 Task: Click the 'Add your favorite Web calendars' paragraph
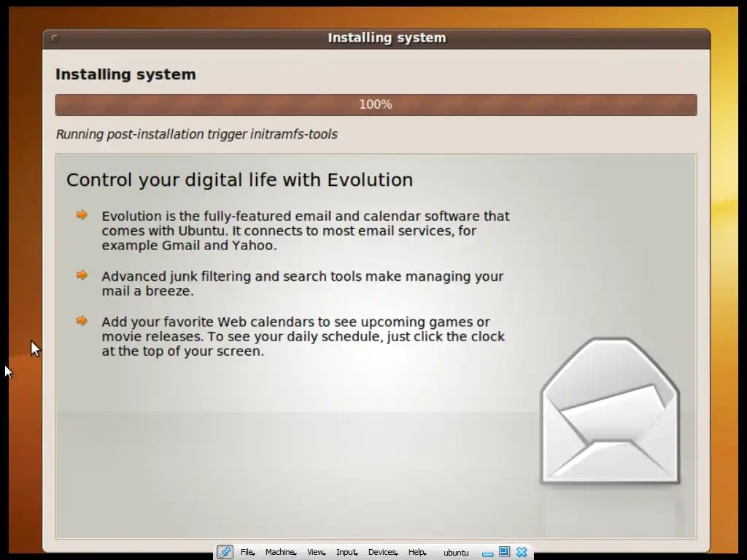point(303,336)
